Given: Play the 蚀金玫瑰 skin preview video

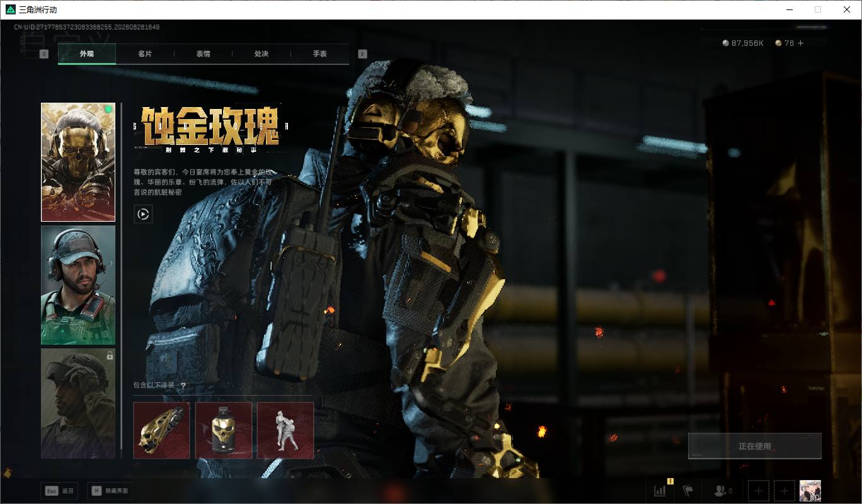Looking at the screenshot, I should pyautogui.click(x=143, y=214).
